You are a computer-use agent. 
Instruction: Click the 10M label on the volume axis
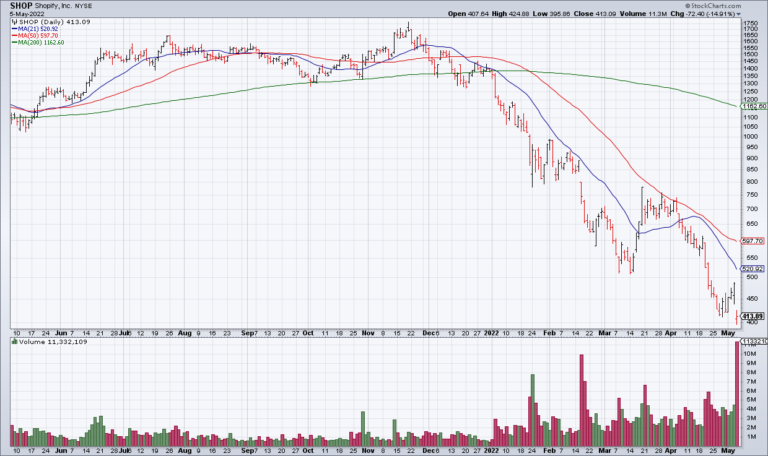(749, 354)
